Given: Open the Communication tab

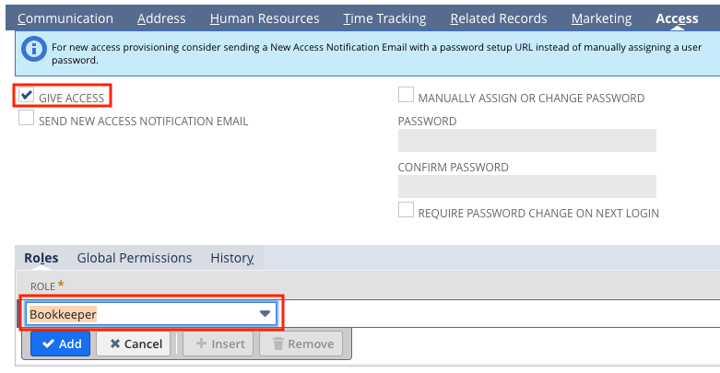Looking at the screenshot, I should coord(65,18).
